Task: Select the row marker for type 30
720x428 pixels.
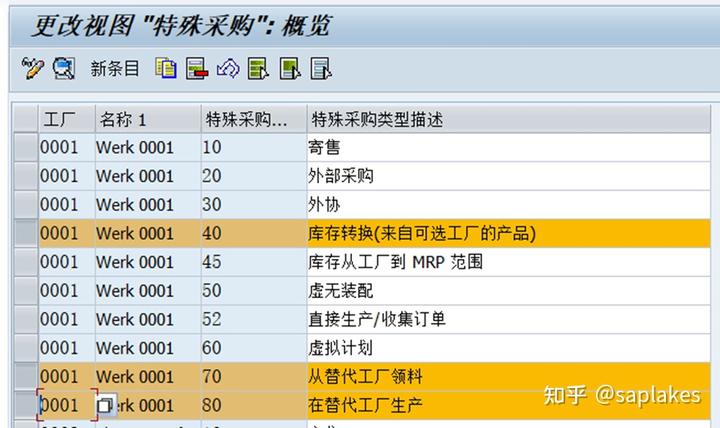Action: [25, 204]
